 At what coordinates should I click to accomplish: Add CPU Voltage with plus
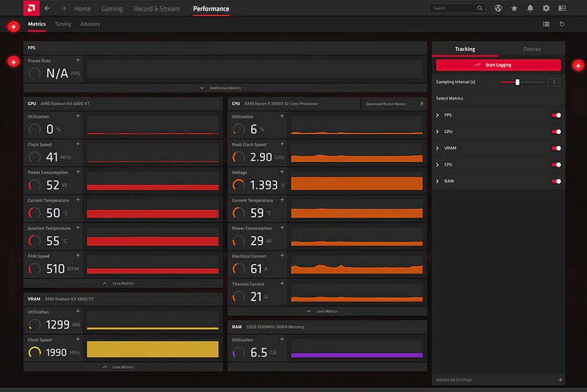(x=282, y=172)
